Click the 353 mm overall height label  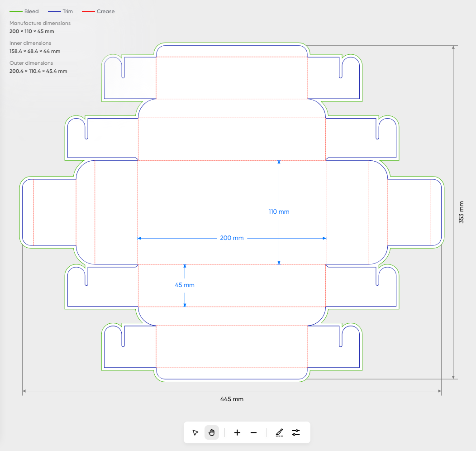[462, 212]
